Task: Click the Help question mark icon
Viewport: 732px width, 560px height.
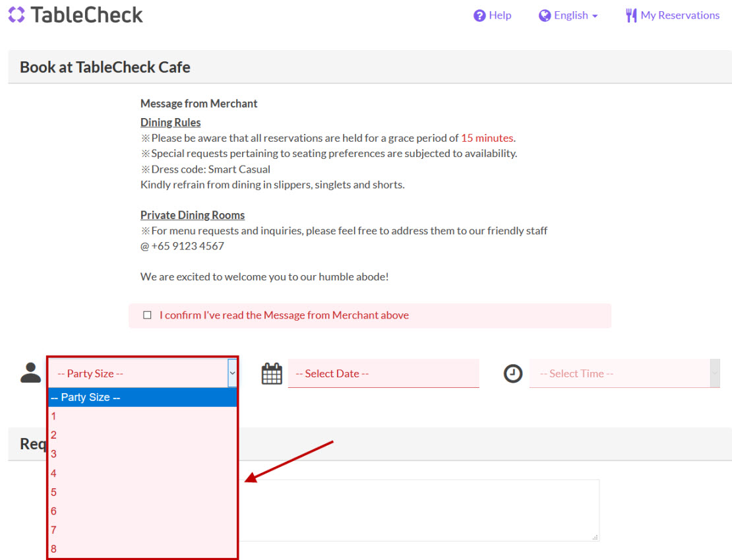Action: click(x=479, y=15)
